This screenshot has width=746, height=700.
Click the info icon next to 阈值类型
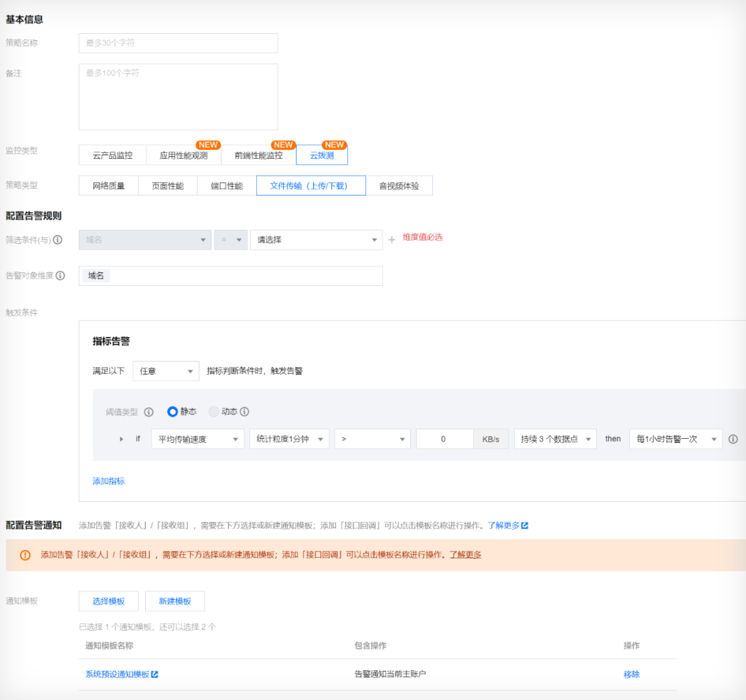click(x=149, y=412)
